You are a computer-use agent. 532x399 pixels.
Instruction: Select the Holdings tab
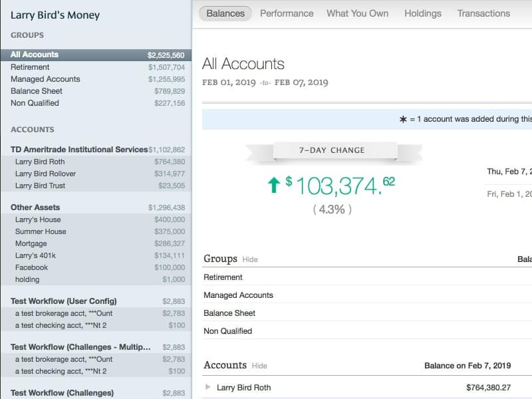(422, 13)
